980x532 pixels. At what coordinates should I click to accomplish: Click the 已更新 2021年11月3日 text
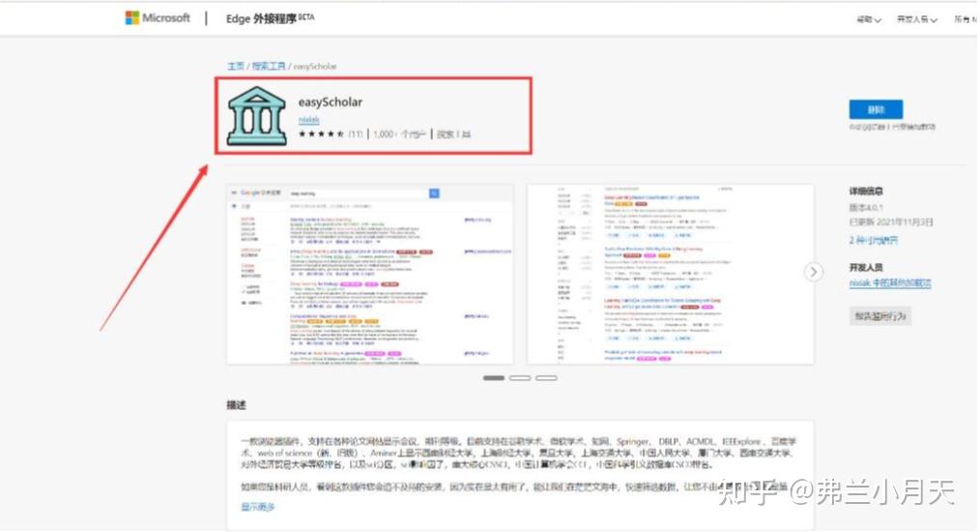click(891, 222)
